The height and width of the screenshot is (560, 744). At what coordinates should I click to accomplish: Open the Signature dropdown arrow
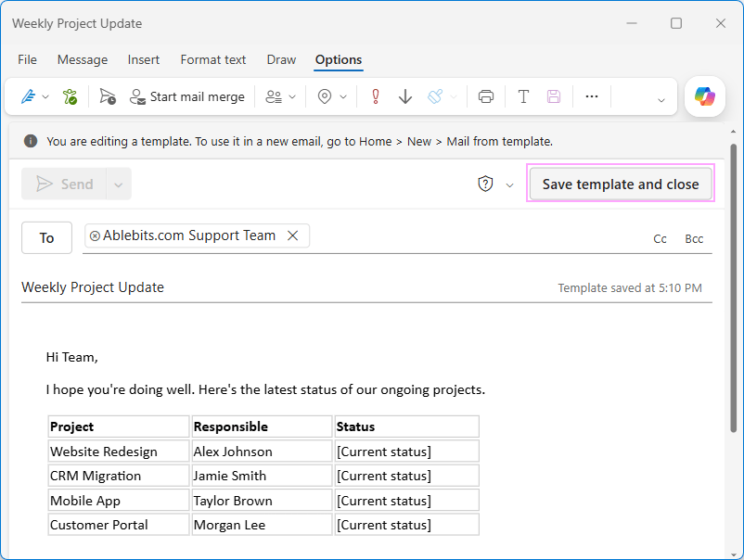pyautogui.click(x=45, y=96)
